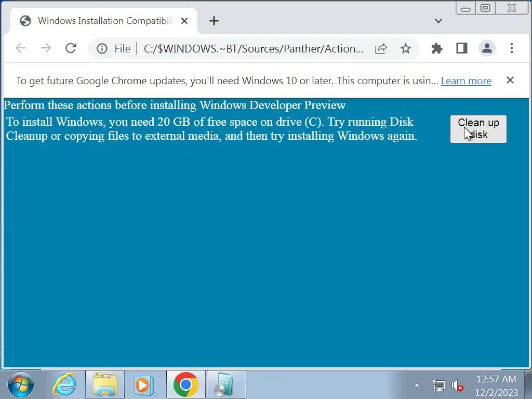Image resolution: width=532 pixels, height=399 pixels.
Task: Launch Internet Explorer from taskbar
Action: point(64,384)
